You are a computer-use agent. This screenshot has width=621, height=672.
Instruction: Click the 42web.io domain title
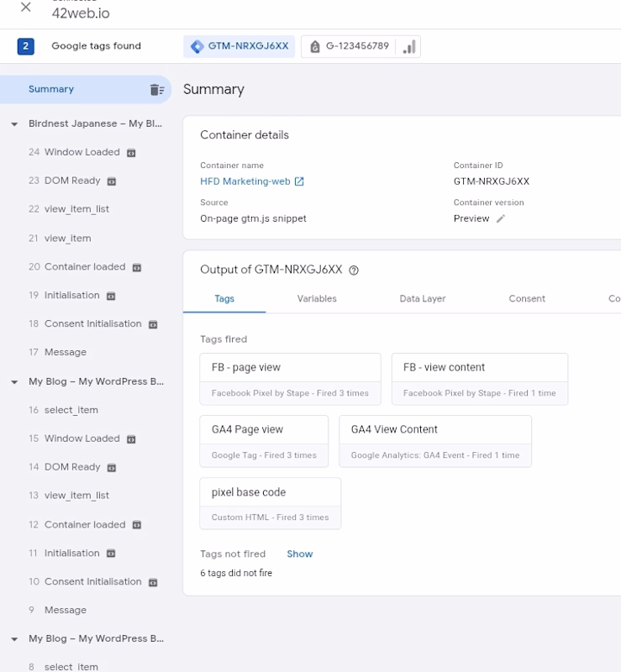point(81,13)
